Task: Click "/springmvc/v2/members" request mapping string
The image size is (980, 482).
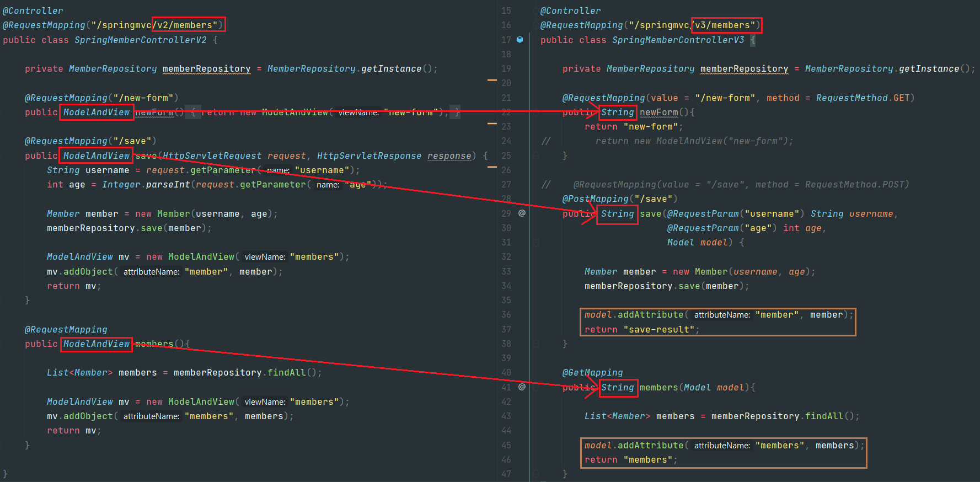Action: click(154, 25)
